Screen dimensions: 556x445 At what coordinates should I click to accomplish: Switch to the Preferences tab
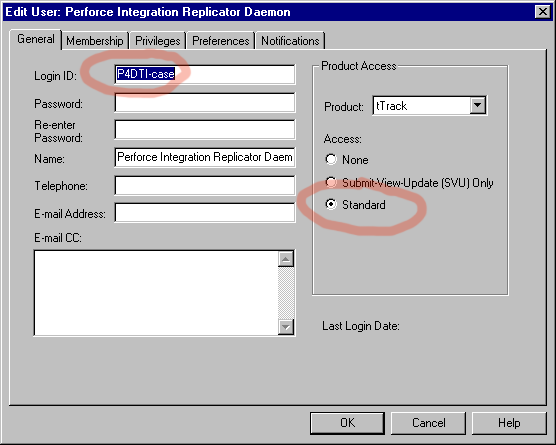221,41
